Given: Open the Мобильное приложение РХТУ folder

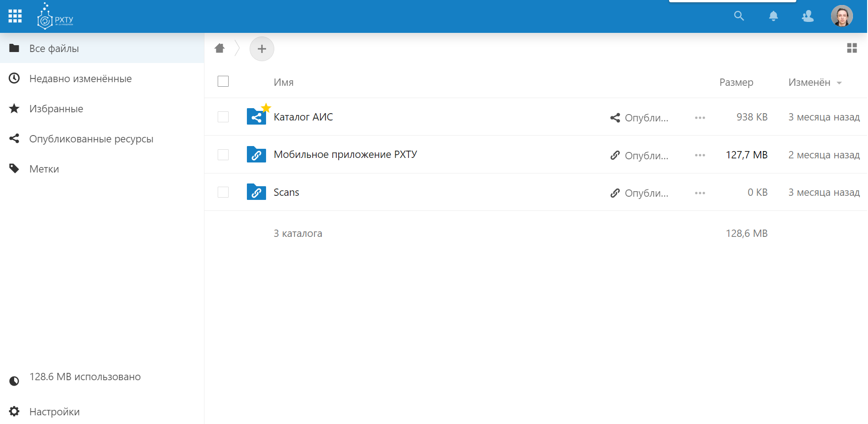Looking at the screenshot, I should point(345,154).
